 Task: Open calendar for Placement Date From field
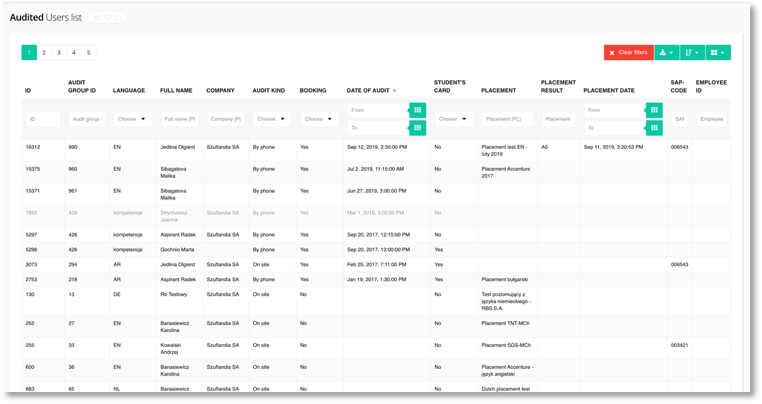[x=654, y=110]
